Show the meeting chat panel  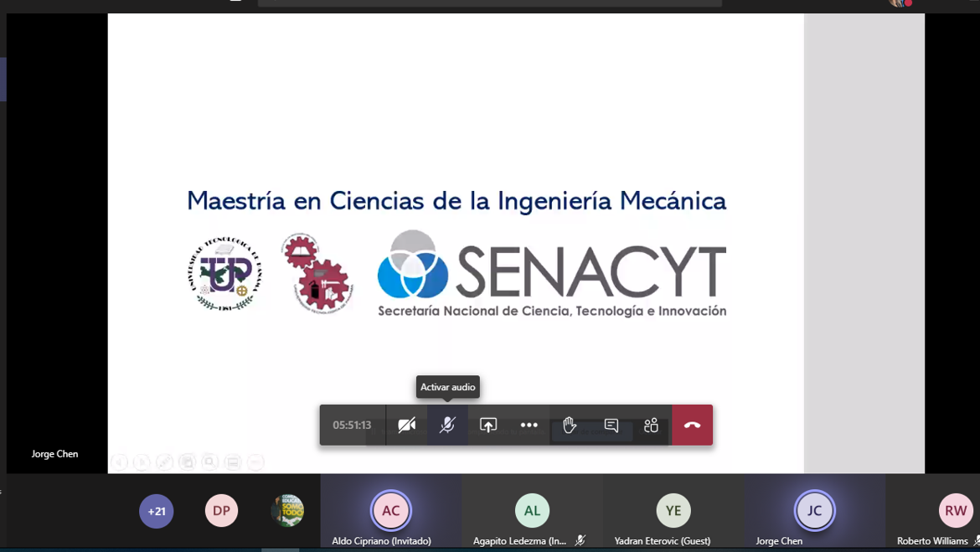pos(611,425)
